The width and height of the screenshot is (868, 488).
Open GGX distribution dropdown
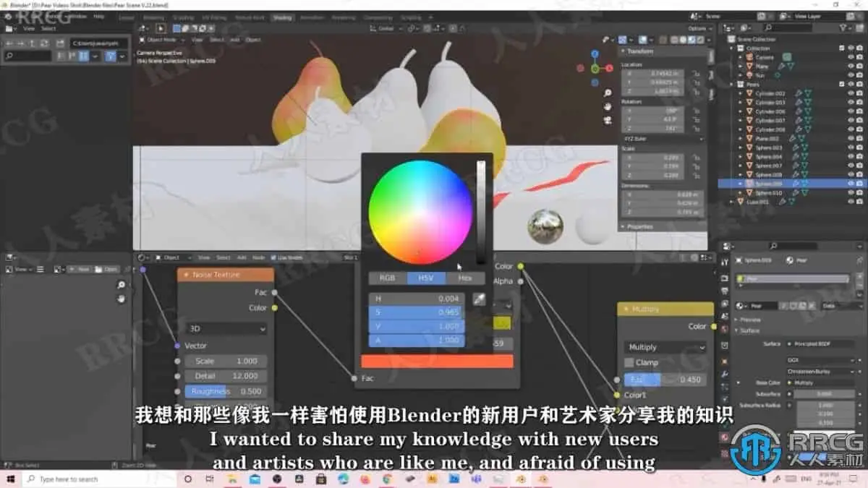point(820,359)
